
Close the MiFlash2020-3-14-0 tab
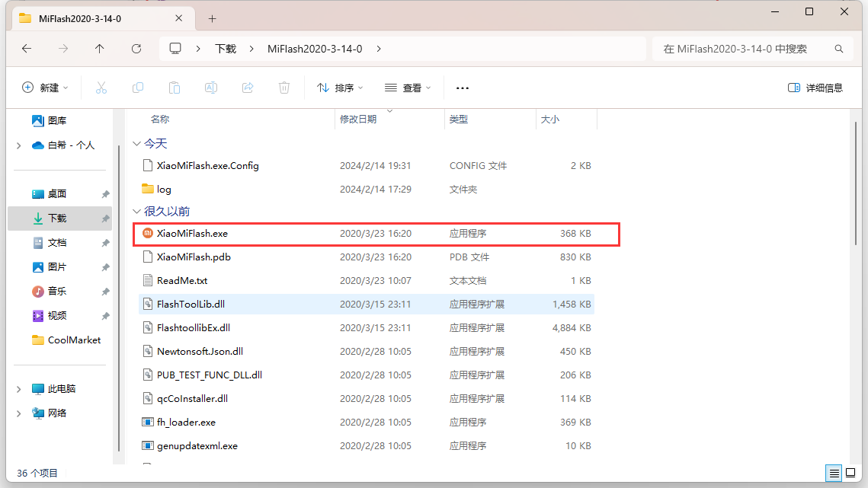click(179, 18)
